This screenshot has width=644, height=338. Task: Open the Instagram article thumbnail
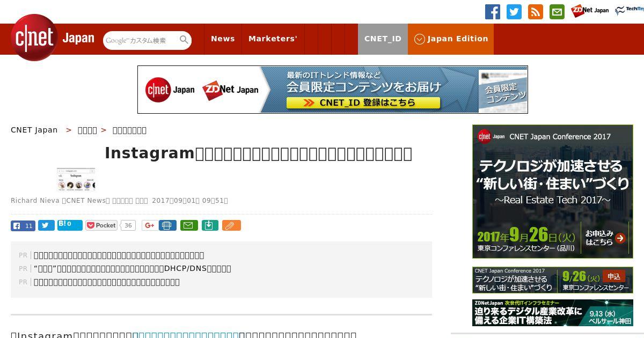pyautogui.click(x=76, y=179)
